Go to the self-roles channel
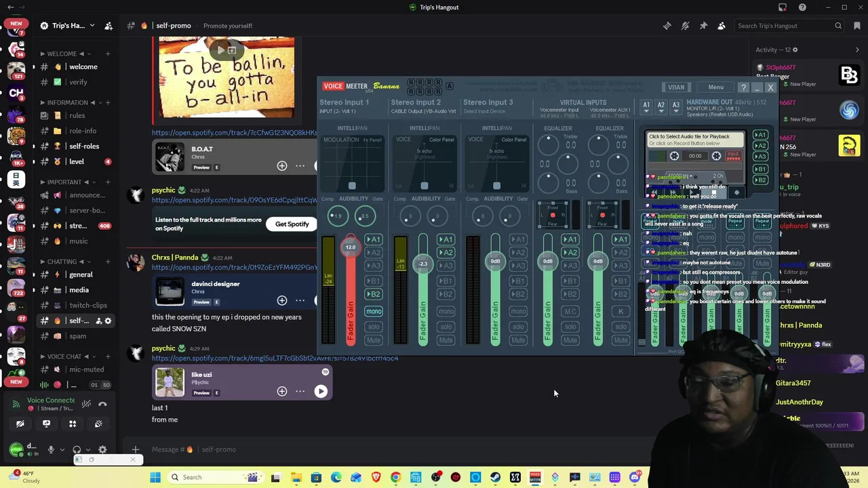 84,146
